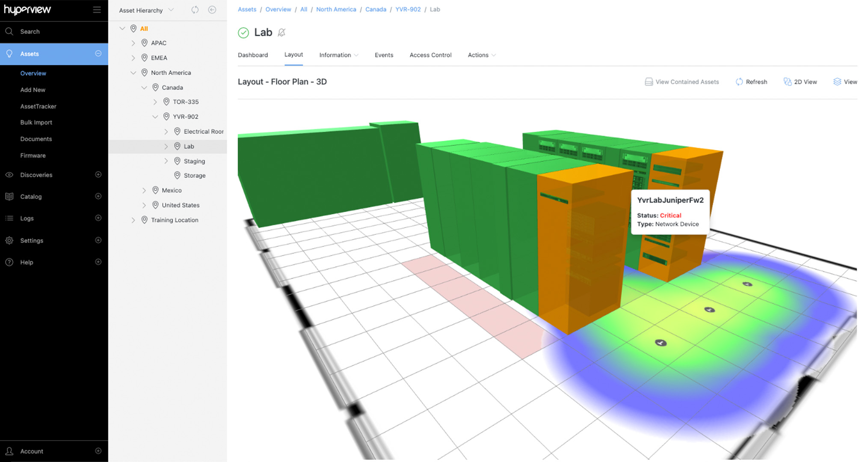
Task: Expand the Mexico tree node
Action: (144, 190)
